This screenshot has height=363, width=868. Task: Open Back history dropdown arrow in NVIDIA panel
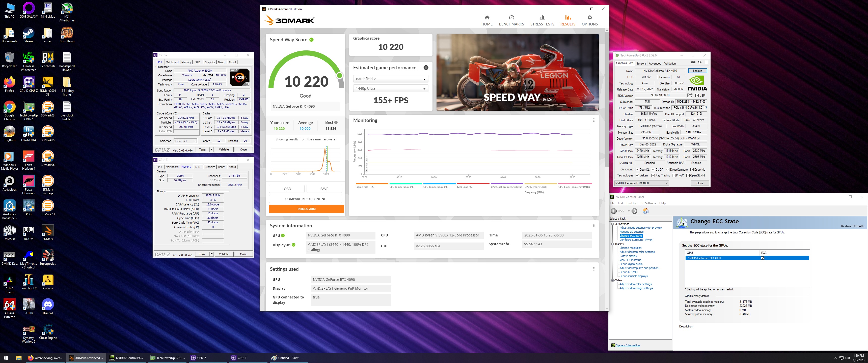(629, 211)
